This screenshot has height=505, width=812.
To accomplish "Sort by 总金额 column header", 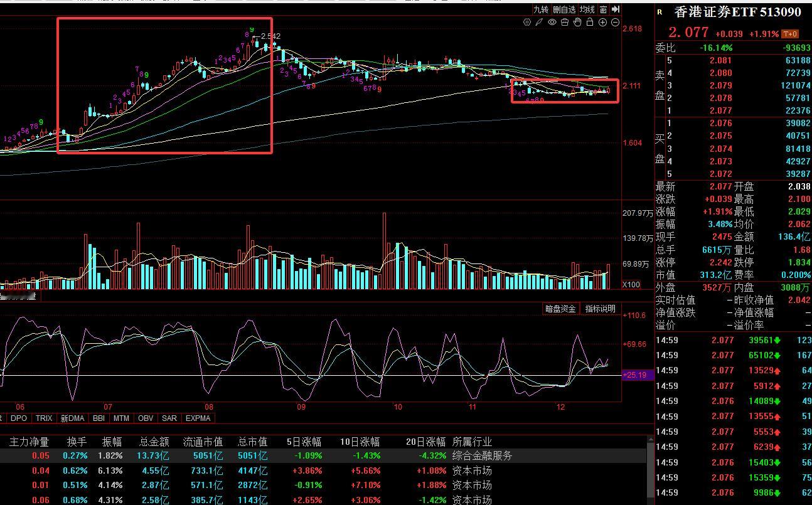I will [x=154, y=442].
